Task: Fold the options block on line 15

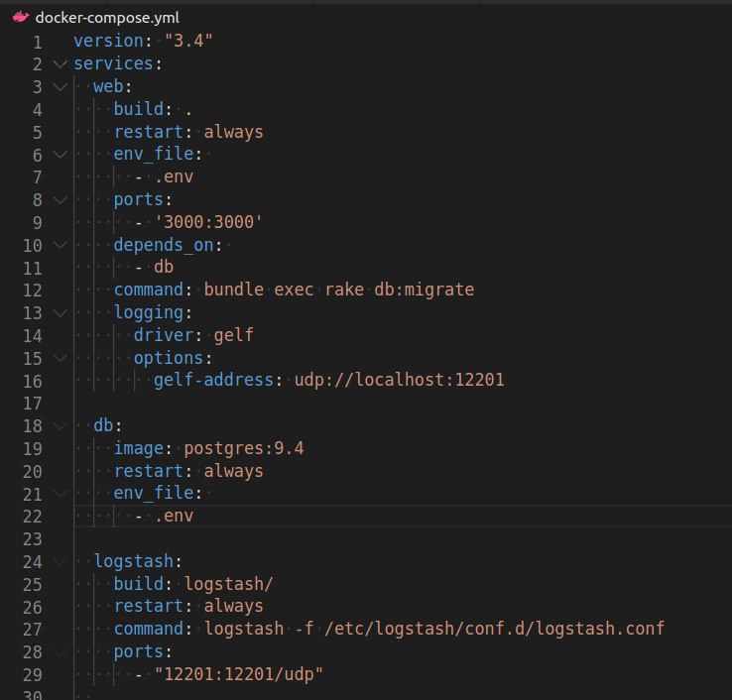Action: coord(61,358)
